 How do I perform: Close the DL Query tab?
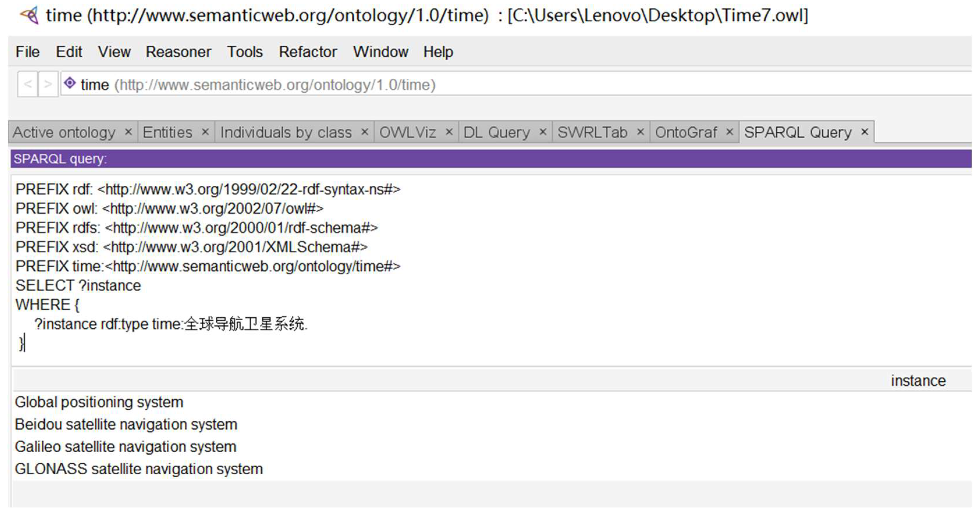pos(543,132)
